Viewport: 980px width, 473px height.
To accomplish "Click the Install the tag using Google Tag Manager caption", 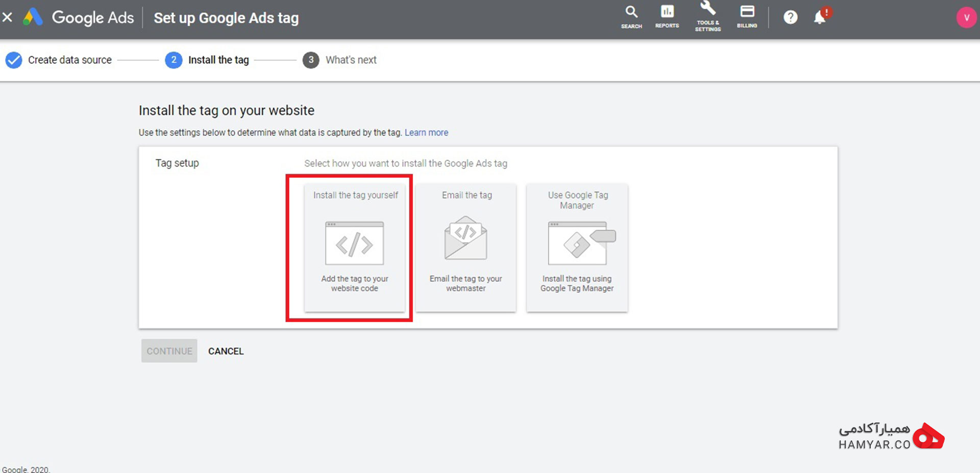I will click(x=577, y=283).
